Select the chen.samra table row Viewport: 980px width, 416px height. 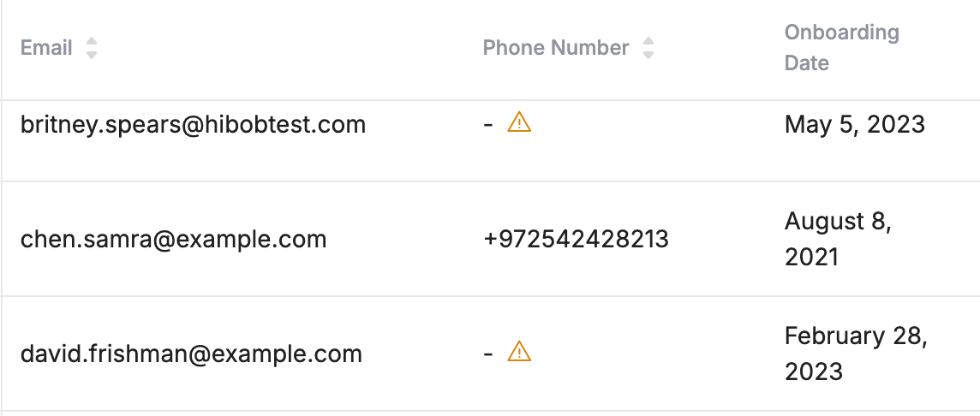pos(490,239)
